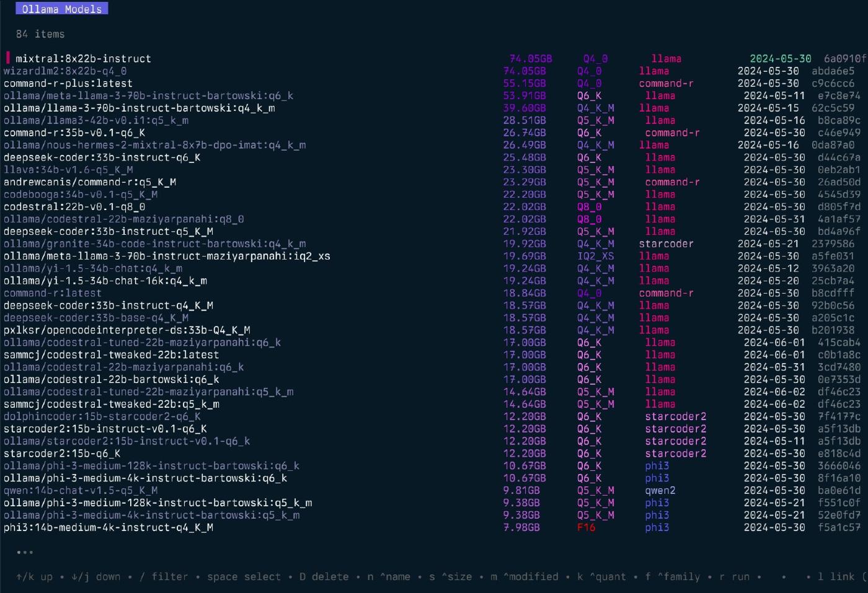Screen dimensions: 868x593
Task: Click the 6a0910f hash ID
Action: point(846,59)
